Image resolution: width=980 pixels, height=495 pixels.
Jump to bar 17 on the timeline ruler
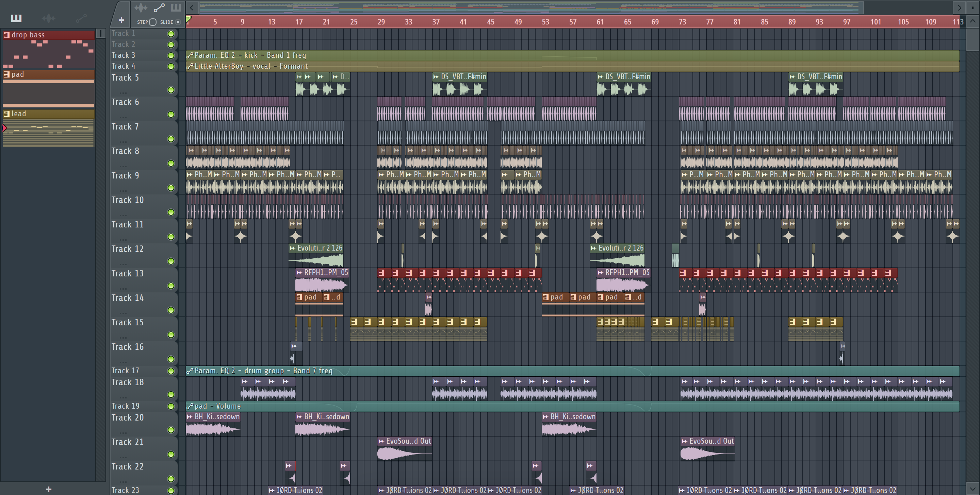[x=299, y=22]
